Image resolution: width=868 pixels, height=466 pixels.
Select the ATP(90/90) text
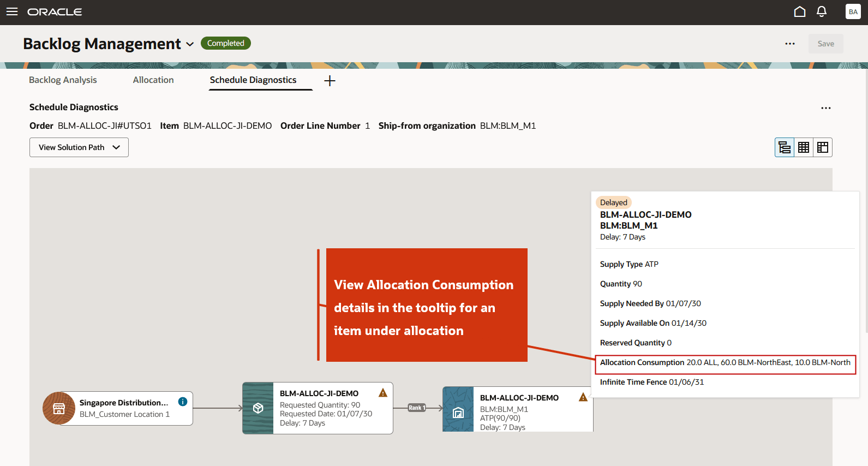500,418
